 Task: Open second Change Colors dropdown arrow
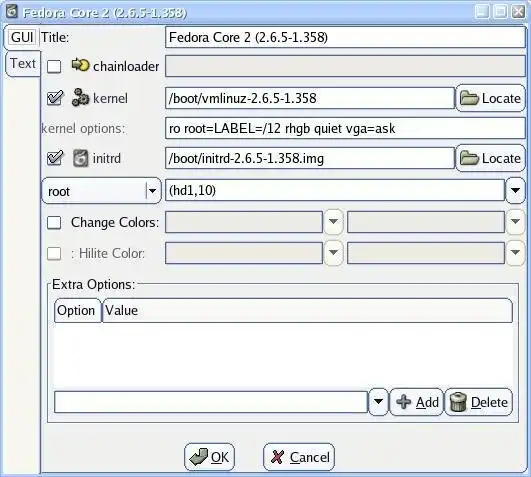(x=515, y=222)
